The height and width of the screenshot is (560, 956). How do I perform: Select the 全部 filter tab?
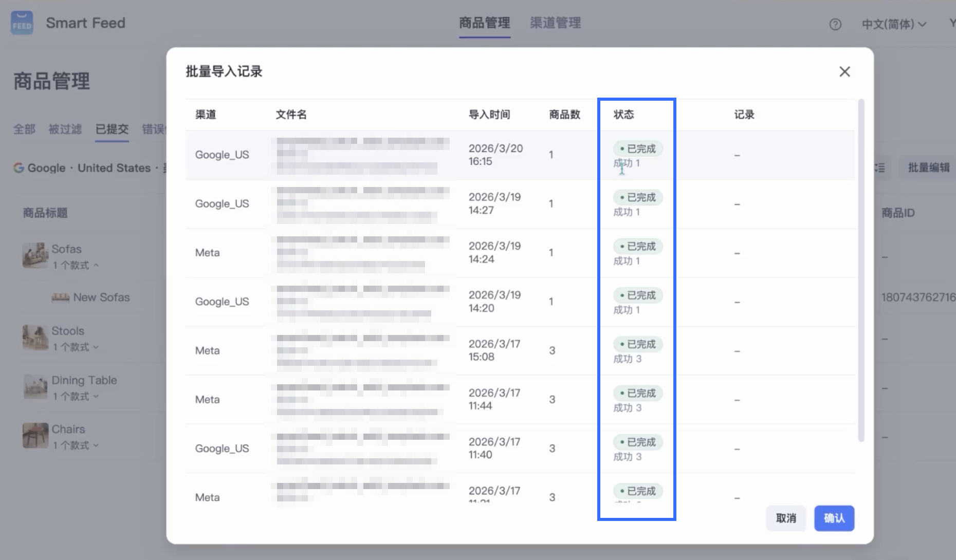tap(24, 129)
